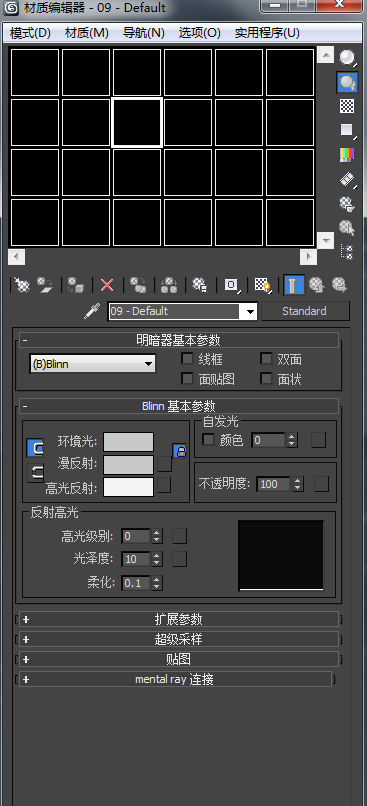Check the 面状 option
Screen dimensions: 367x806
266,379
